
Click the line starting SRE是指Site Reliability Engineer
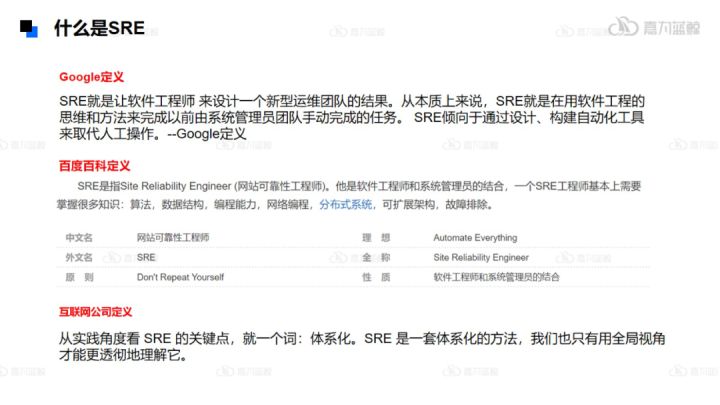pos(359,186)
